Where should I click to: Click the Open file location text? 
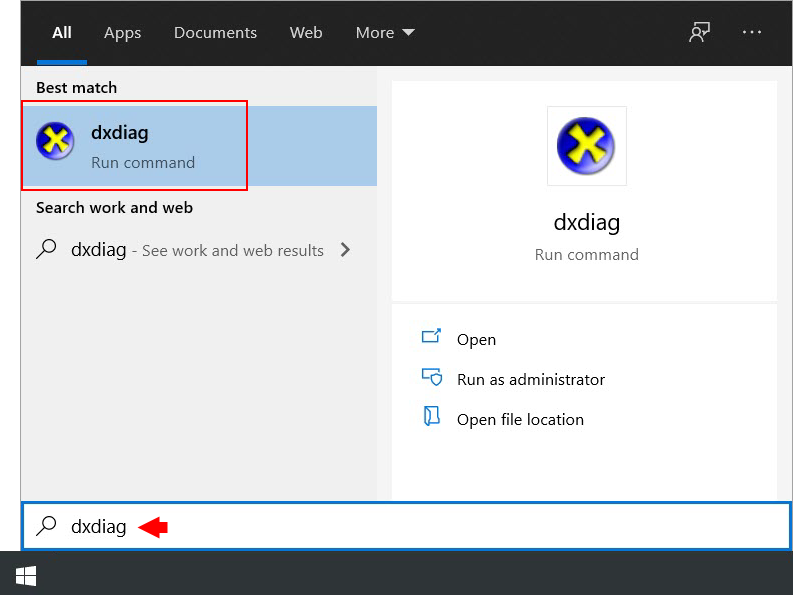[520, 420]
